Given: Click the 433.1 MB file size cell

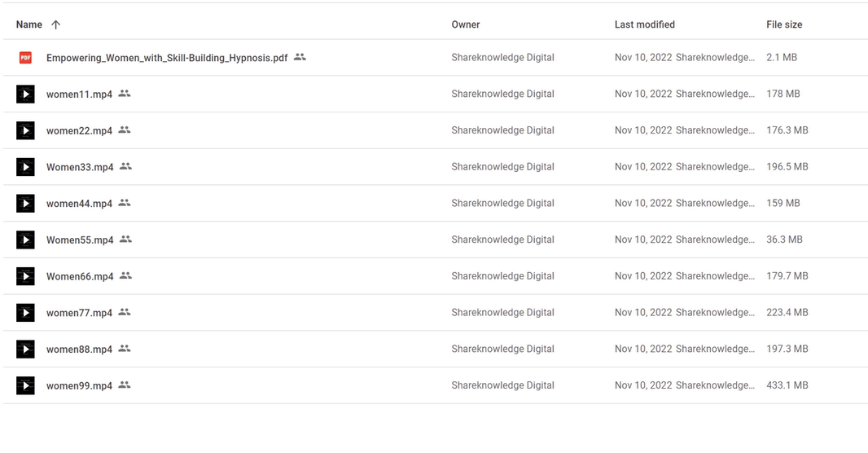Looking at the screenshot, I should coord(787,385).
